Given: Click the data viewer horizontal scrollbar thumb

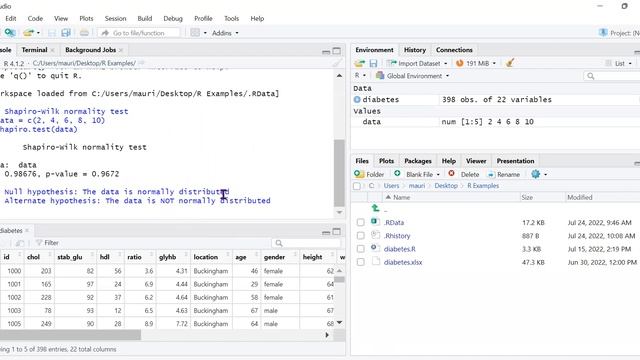Looking at the screenshot, I should point(70,335).
